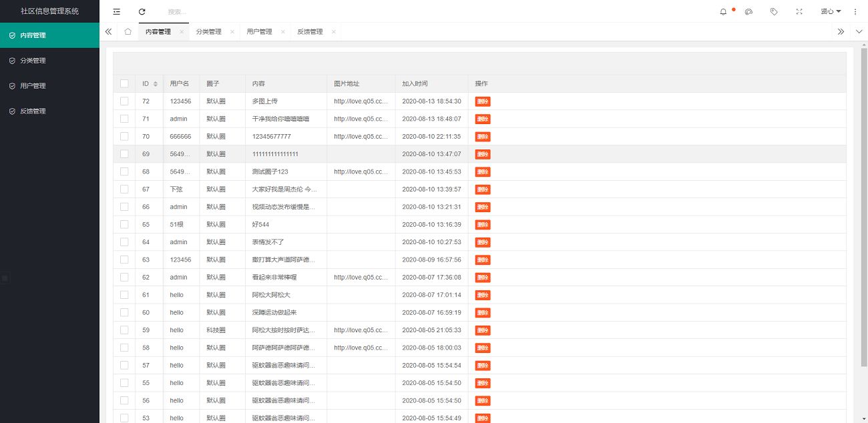Viewport: 868px width, 423px height.
Task: Click username 下弦 in row 67
Action: pyautogui.click(x=176, y=189)
